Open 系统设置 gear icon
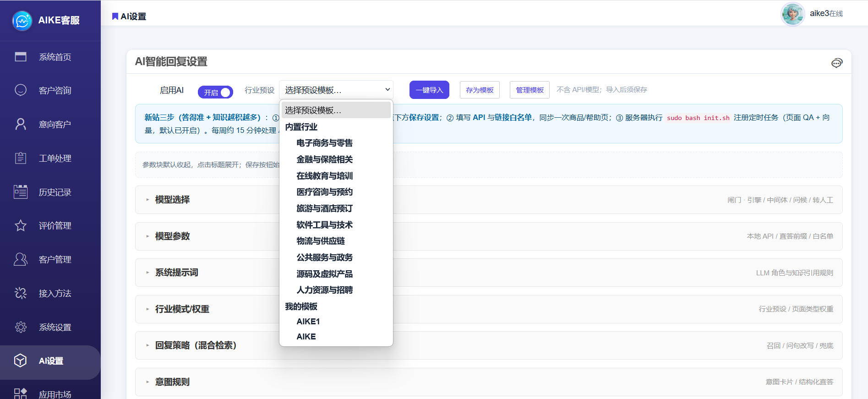The image size is (868, 399). [x=21, y=327]
